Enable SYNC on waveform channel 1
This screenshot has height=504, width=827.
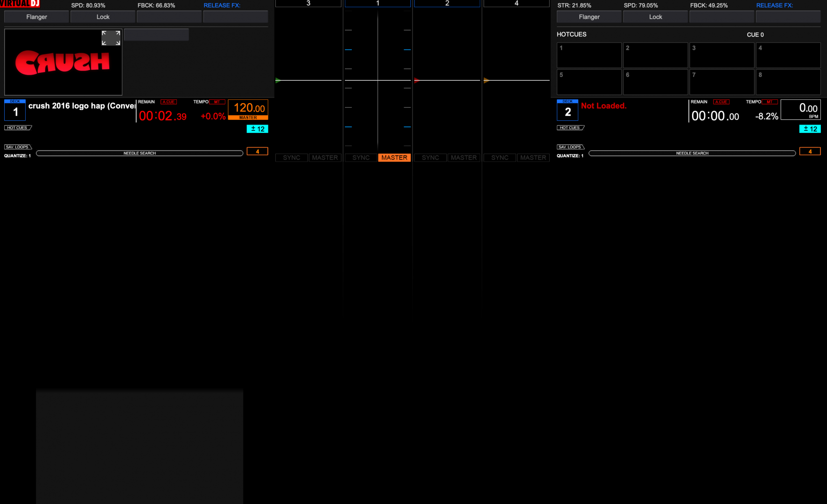360,157
